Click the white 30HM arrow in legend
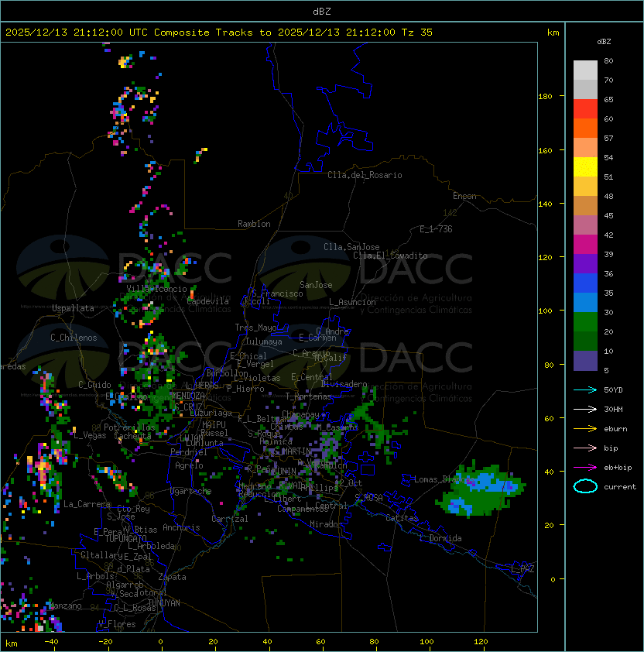 pos(585,409)
